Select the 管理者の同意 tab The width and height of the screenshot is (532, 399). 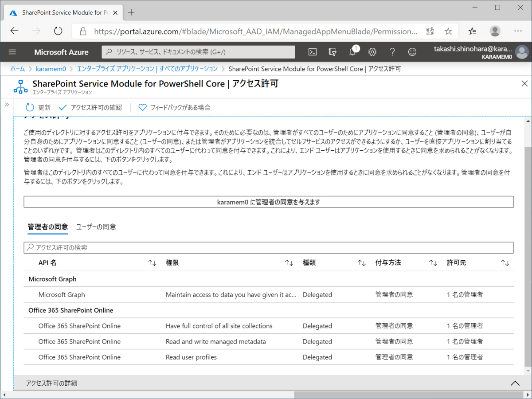47,227
